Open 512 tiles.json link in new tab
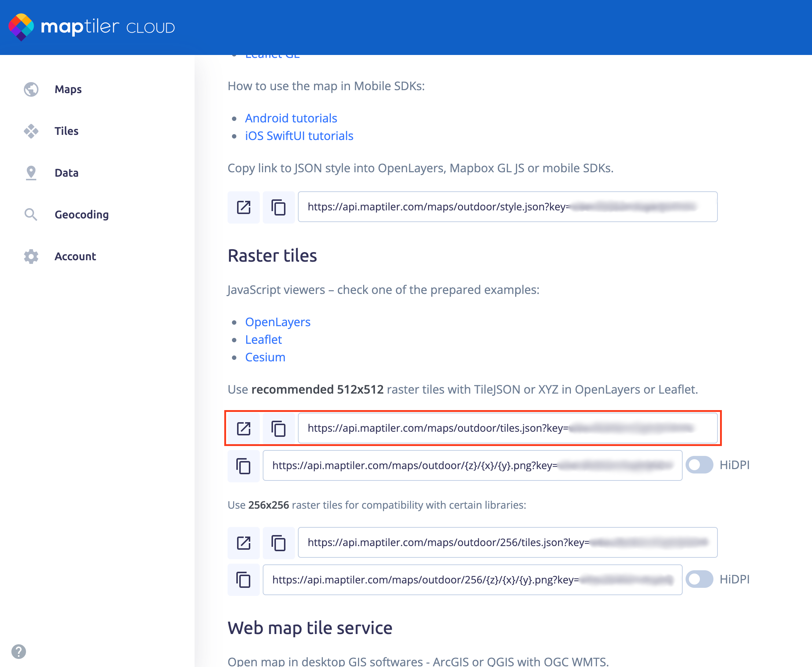 pyautogui.click(x=244, y=428)
